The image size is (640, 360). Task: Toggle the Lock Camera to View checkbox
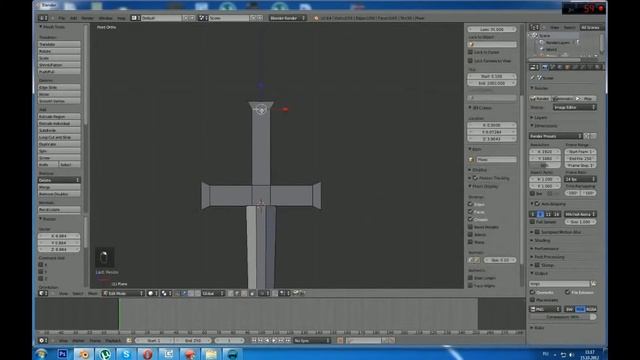[x=470, y=60]
